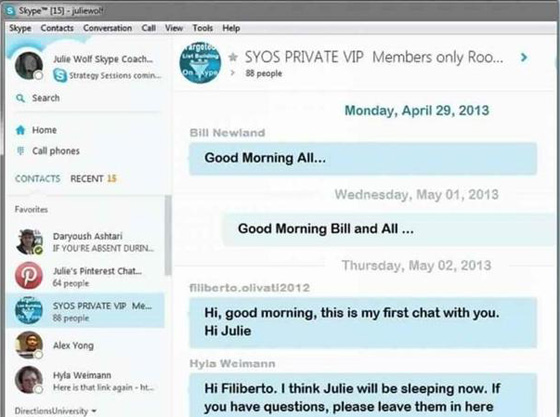The image size is (560, 417).
Task: Click the Search magnifier icon
Action: (x=20, y=98)
